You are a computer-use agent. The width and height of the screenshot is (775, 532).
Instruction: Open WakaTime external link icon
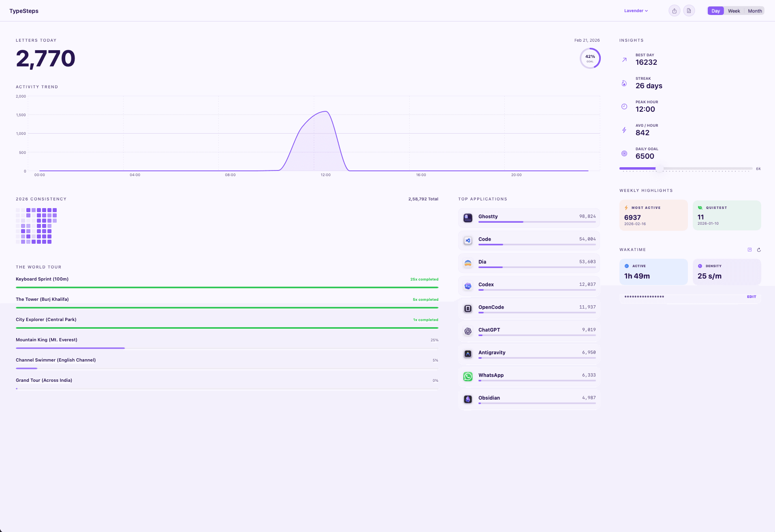(749, 250)
